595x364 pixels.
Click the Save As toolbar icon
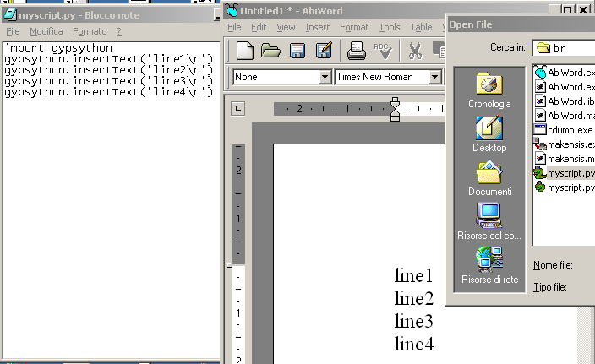coord(323,51)
